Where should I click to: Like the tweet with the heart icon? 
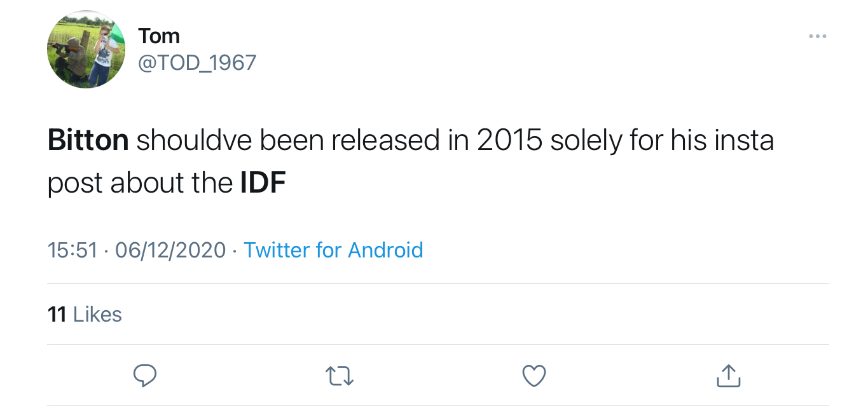click(534, 377)
